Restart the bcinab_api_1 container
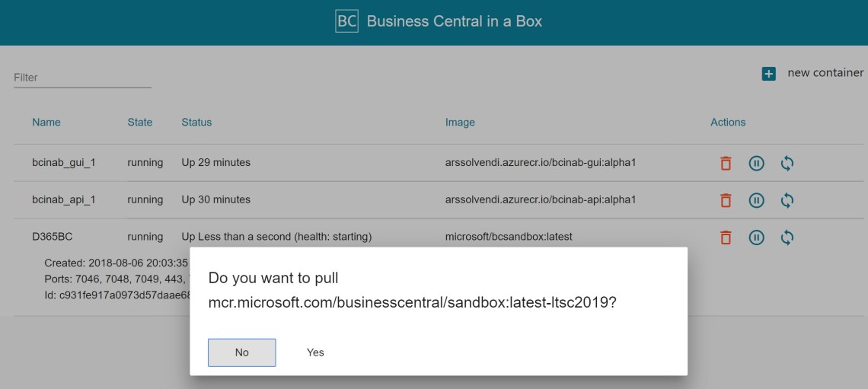 787,200
